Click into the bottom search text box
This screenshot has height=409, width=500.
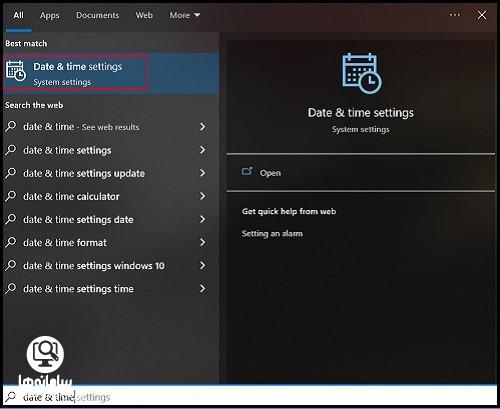coord(250,397)
